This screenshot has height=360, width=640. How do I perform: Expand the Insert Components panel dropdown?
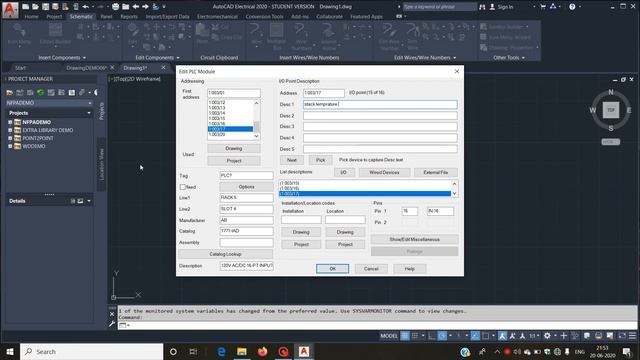(62, 58)
